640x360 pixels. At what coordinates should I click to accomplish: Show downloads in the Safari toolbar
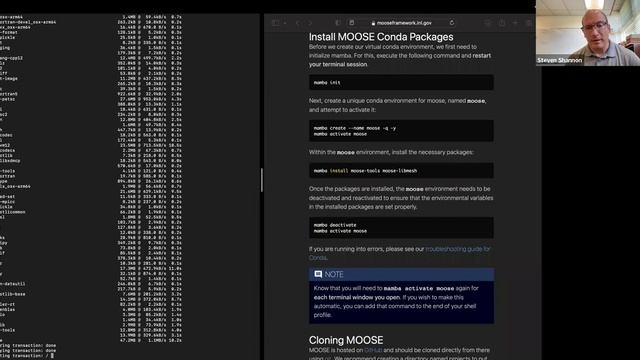coord(487,23)
